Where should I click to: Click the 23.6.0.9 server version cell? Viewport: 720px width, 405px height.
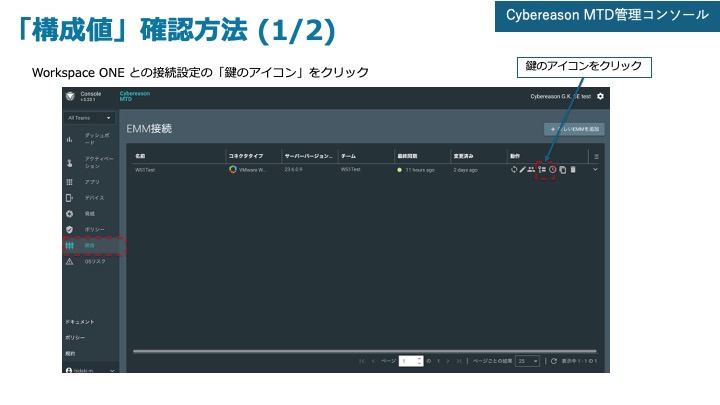pos(293,169)
